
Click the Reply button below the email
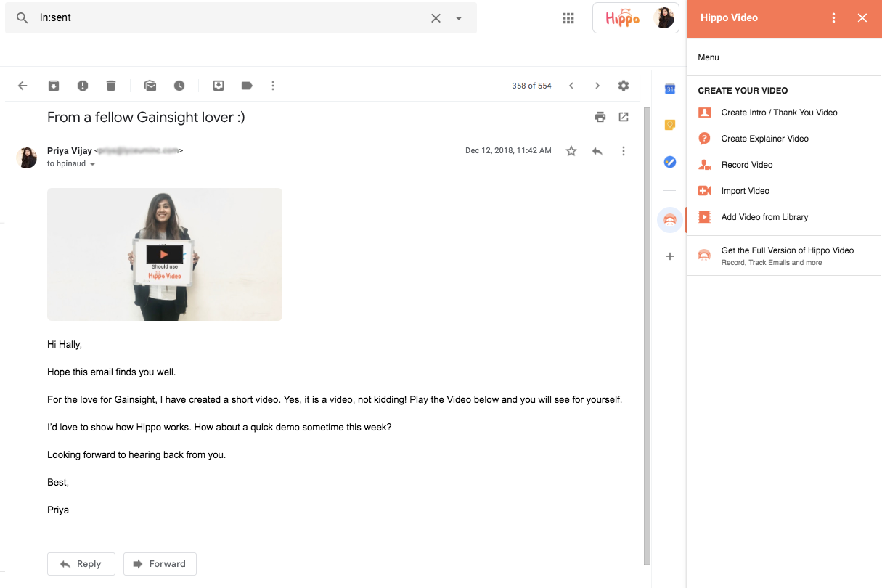[x=81, y=564]
